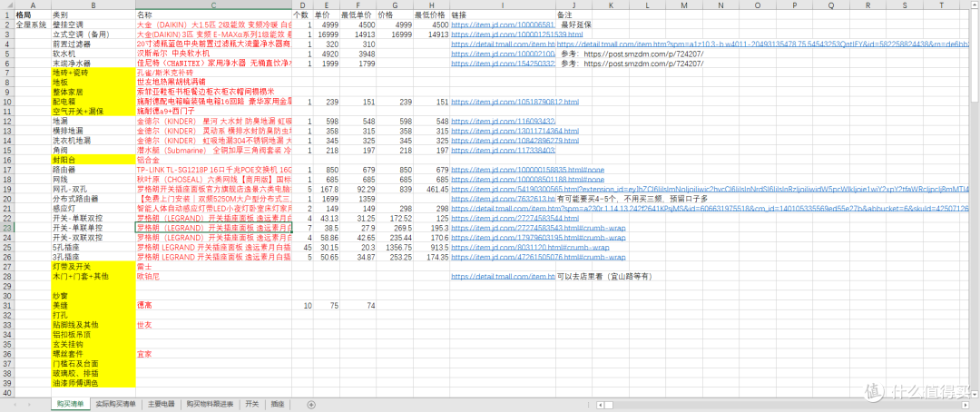This screenshot has height=412, width=980.
Task: Select the 分布式路由器 cell
Action: [x=93, y=199]
